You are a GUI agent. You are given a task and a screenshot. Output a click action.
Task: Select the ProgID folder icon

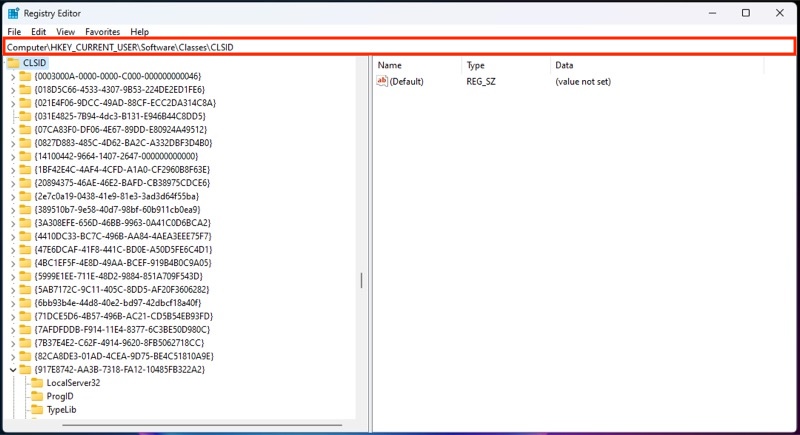37,396
